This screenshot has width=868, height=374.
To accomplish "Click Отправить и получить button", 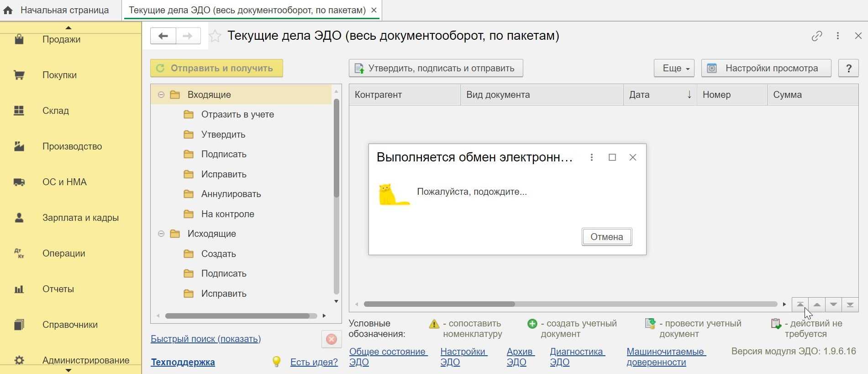I will [x=216, y=68].
